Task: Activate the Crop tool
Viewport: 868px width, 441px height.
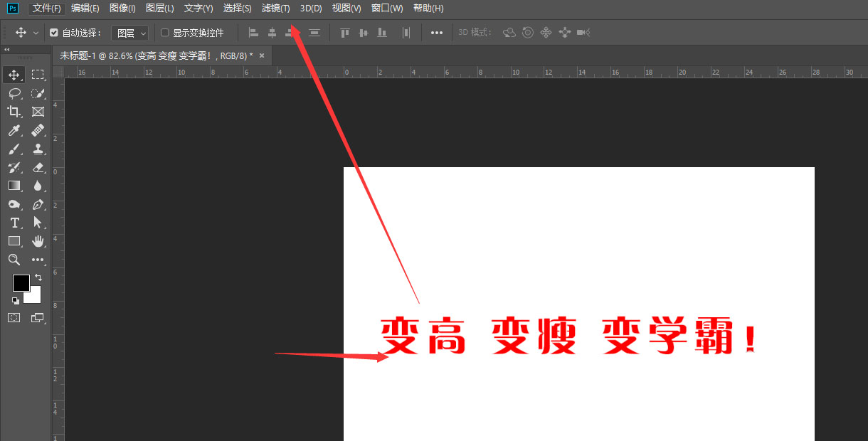Action: tap(14, 112)
